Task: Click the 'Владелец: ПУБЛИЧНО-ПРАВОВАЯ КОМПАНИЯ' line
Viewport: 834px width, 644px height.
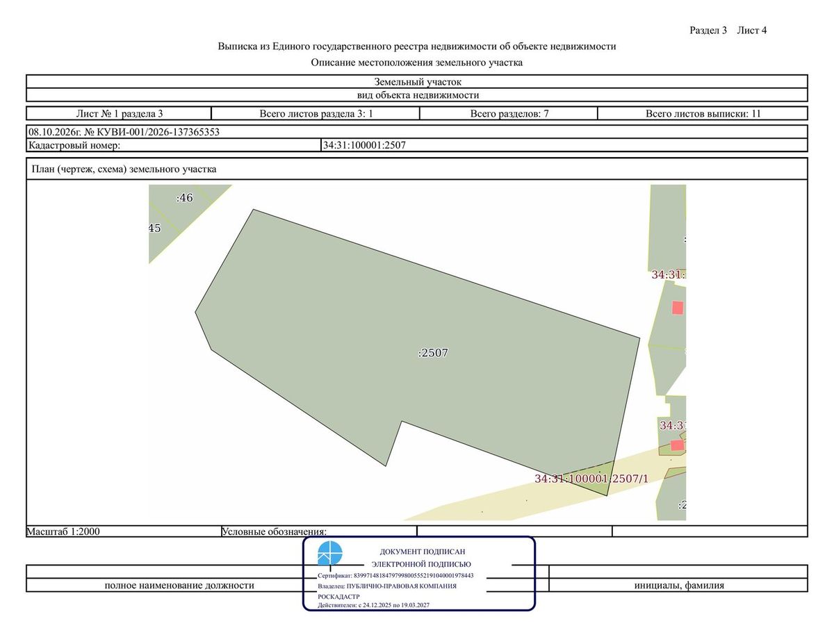Action: (387, 586)
